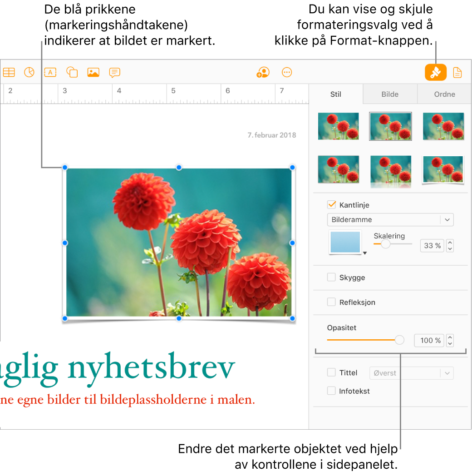Add a comment from the toolbar
Viewport: 472px width, 476px height.
click(x=115, y=73)
